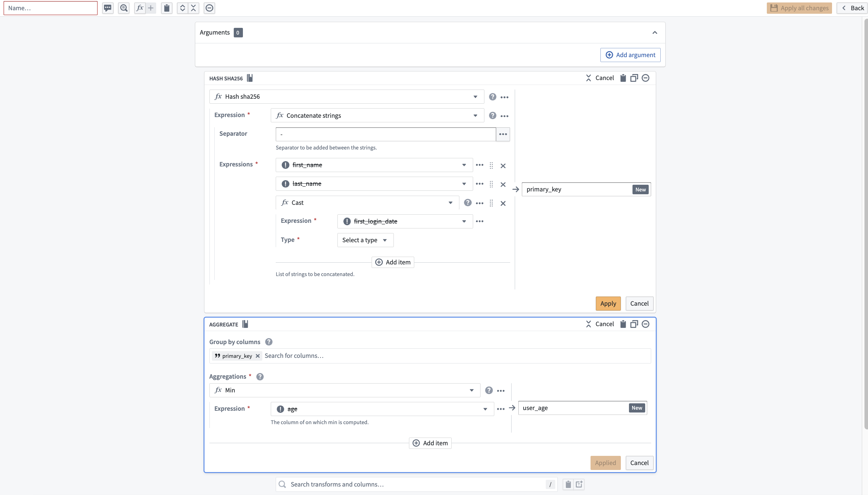Click remove circle icon in HASH SHA256 header
The height and width of the screenshot is (495, 868).
click(646, 78)
